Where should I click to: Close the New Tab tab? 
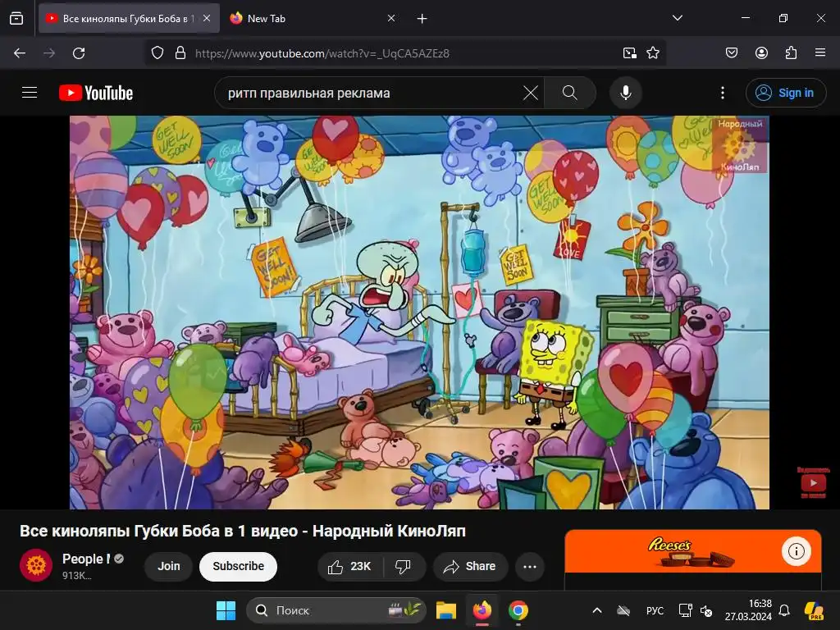(x=391, y=18)
